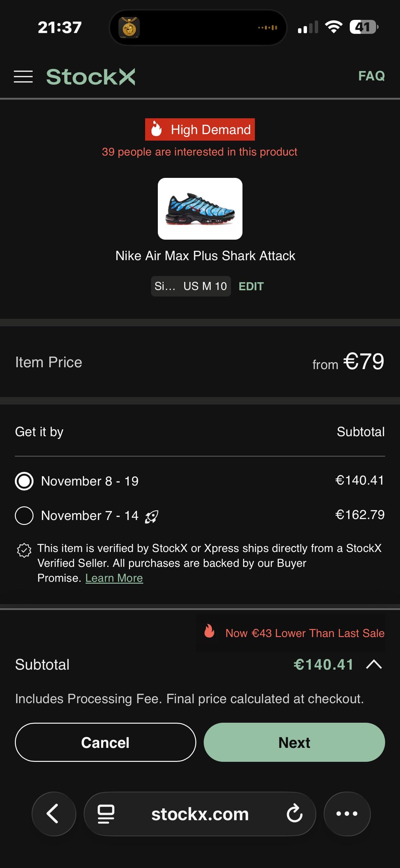Open the hamburger menu
Screen dimensions: 400x868
coord(23,76)
